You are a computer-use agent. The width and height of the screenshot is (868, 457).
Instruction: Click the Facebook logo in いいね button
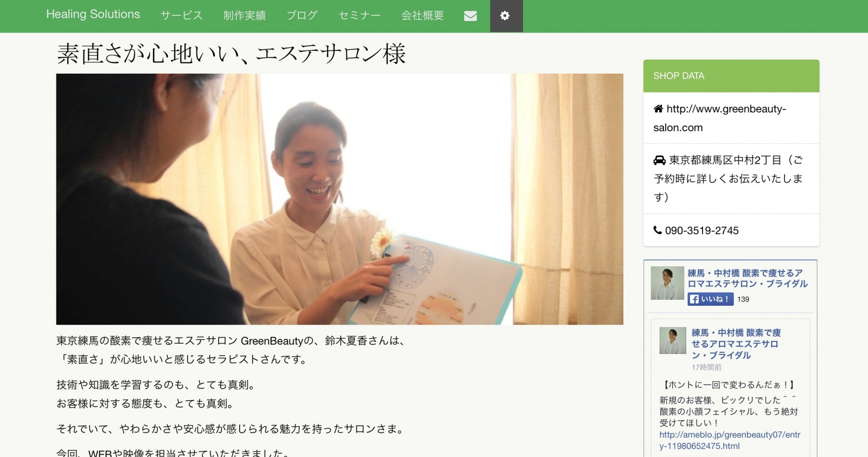[x=694, y=299]
